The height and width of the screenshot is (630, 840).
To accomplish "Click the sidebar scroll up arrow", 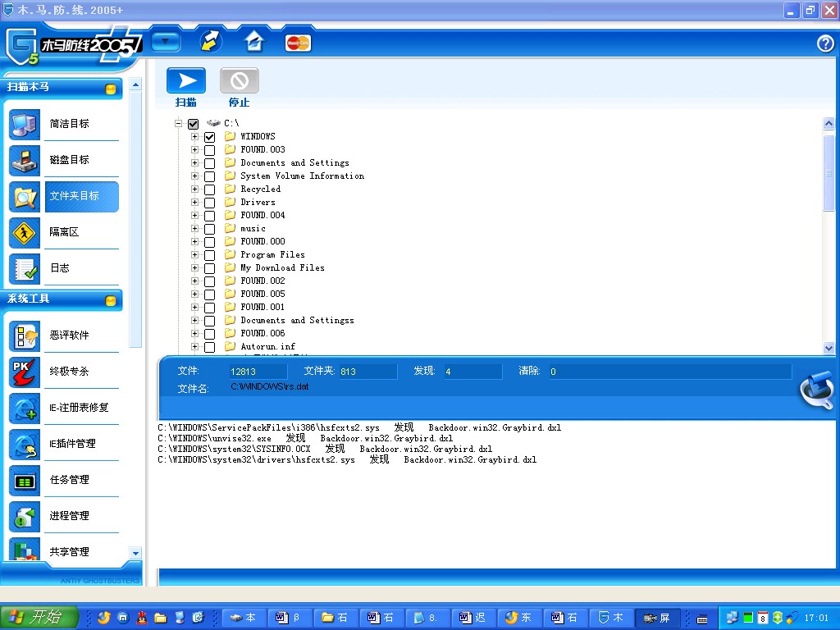I will tap(135, 84).
